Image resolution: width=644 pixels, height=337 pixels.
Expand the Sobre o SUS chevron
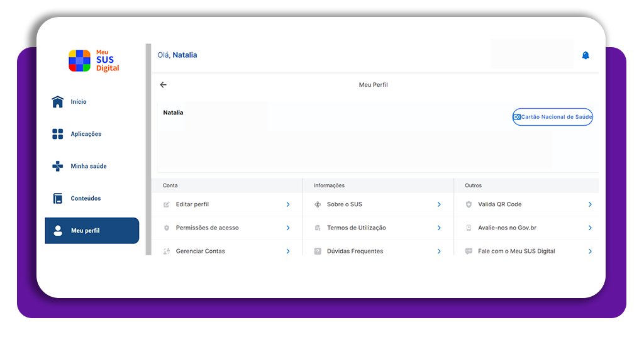coord(439,204)
